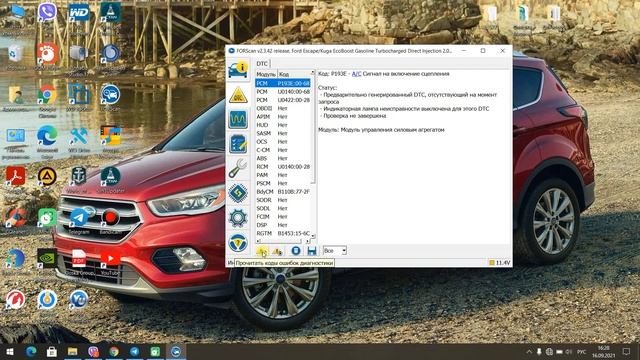The height and width of the screenshot is (360, 640).
Task: Open the tests checklist section
Action: pos(238,144)
